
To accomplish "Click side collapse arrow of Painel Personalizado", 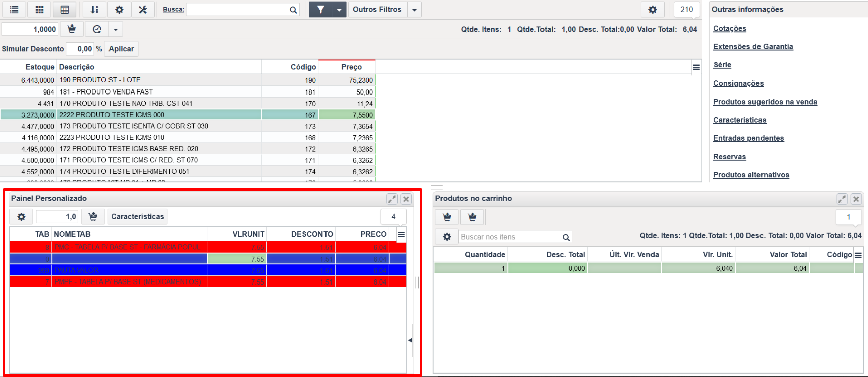I will pyautogui.click(x=410, y=340).
